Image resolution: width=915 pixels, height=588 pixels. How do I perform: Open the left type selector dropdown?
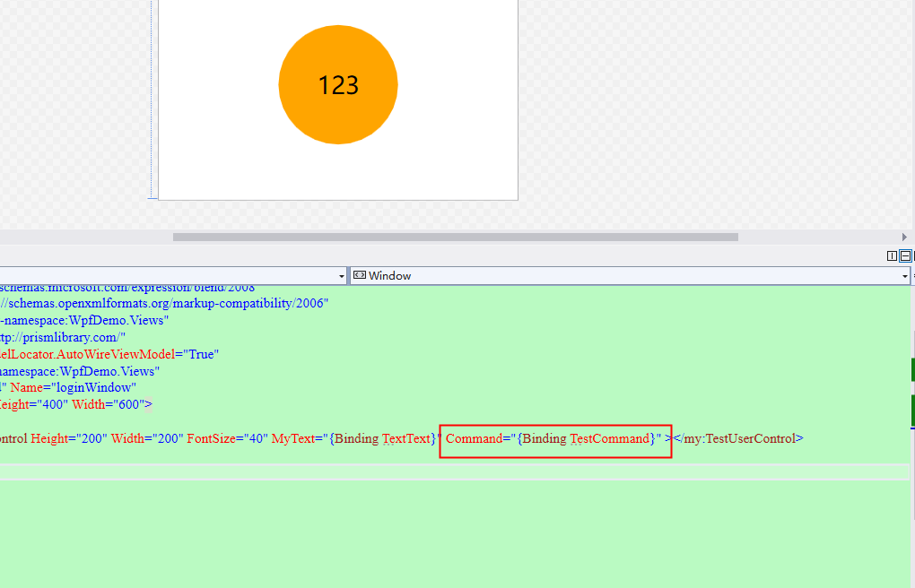(341, 275)
